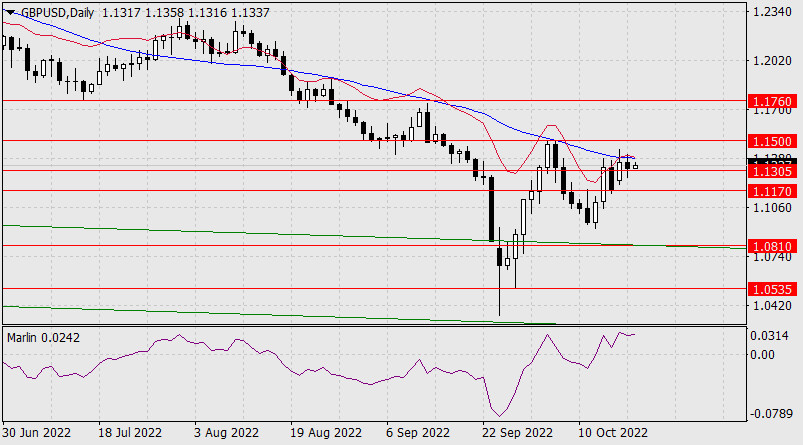Click the 0.0314 Marlin scale value
The height and width of the screenshot is (445, 803).
click(770, 336)
